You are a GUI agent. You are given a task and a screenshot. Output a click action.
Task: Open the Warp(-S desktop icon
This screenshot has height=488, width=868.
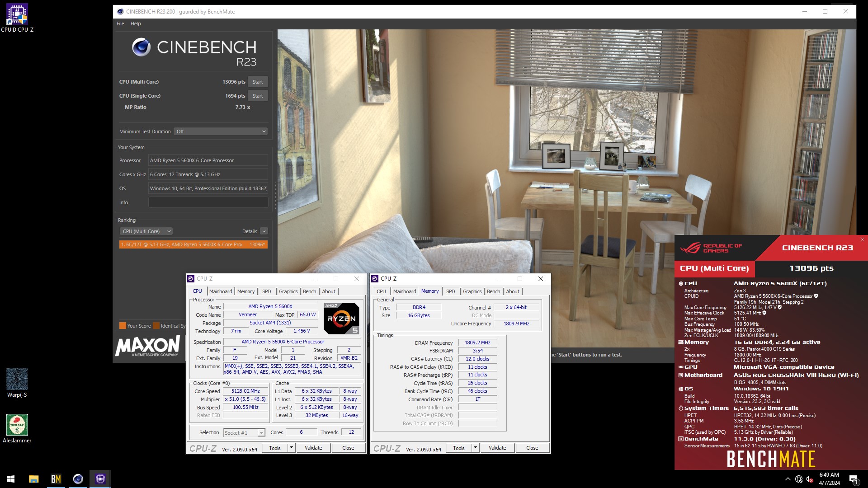click(17, 383)
